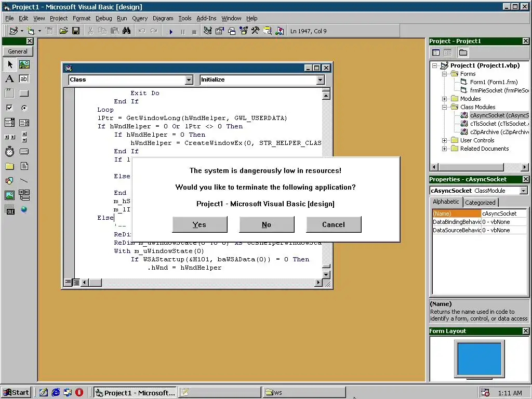
Task: Select the PictureBox control in the toolbox
Action: pyautogui.click(x=24, y=64)
